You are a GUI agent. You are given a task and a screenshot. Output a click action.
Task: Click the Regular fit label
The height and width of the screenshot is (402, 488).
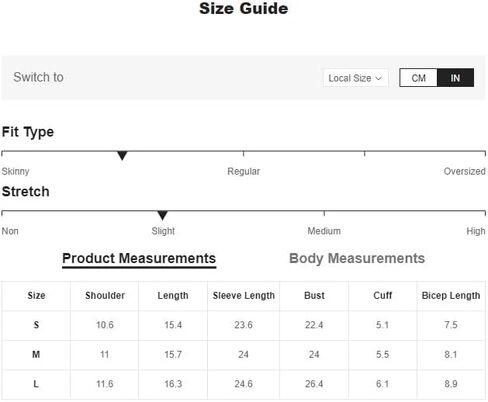pyautogui.click(x=244, y=171)
